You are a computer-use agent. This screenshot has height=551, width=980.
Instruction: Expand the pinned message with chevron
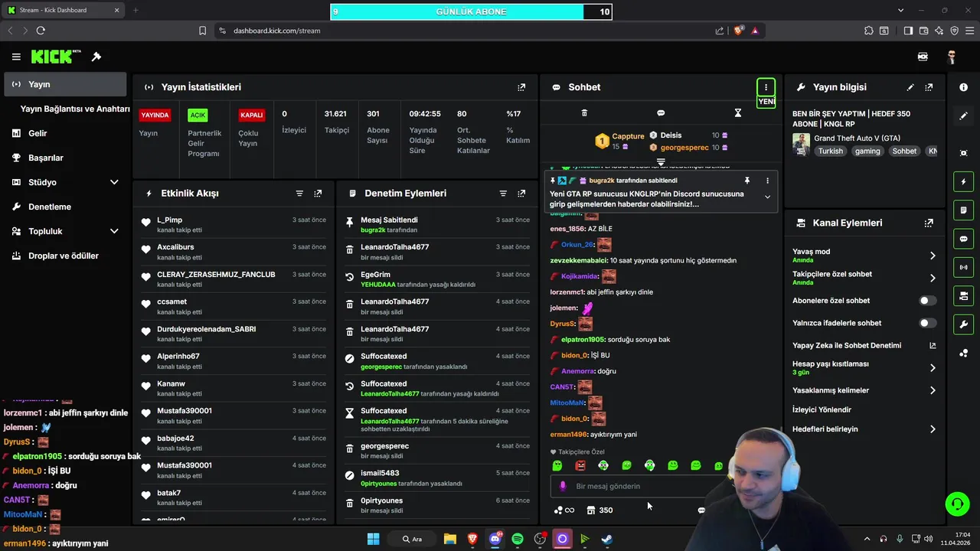tap(767, 197)
